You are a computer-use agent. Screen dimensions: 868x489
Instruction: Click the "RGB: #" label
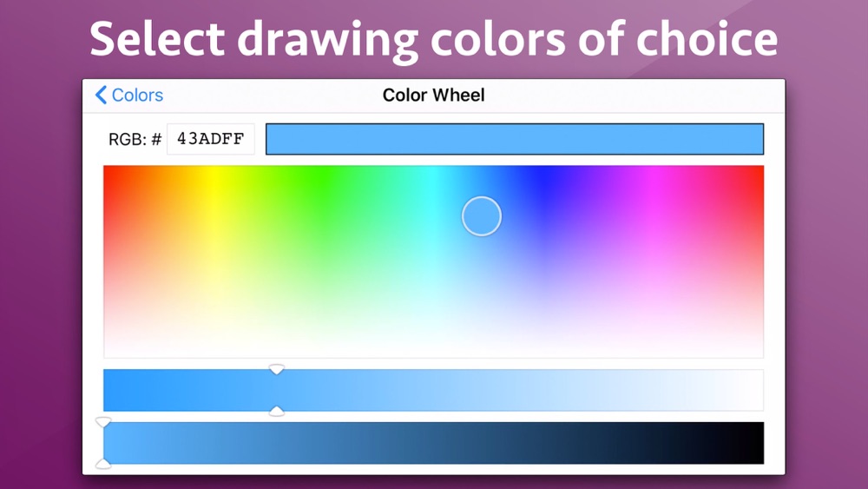click(135, 139)
